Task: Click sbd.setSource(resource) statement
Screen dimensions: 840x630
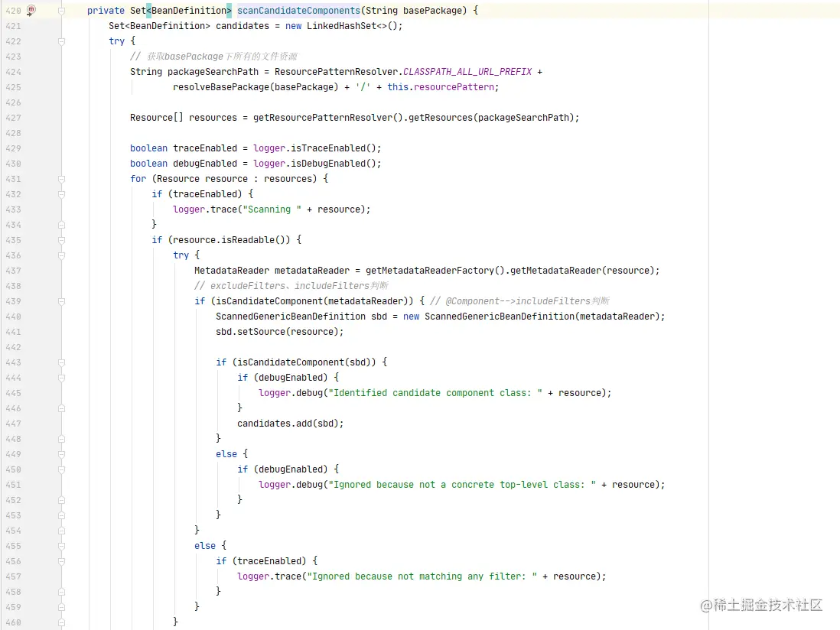Action: (x=280, y=332)
